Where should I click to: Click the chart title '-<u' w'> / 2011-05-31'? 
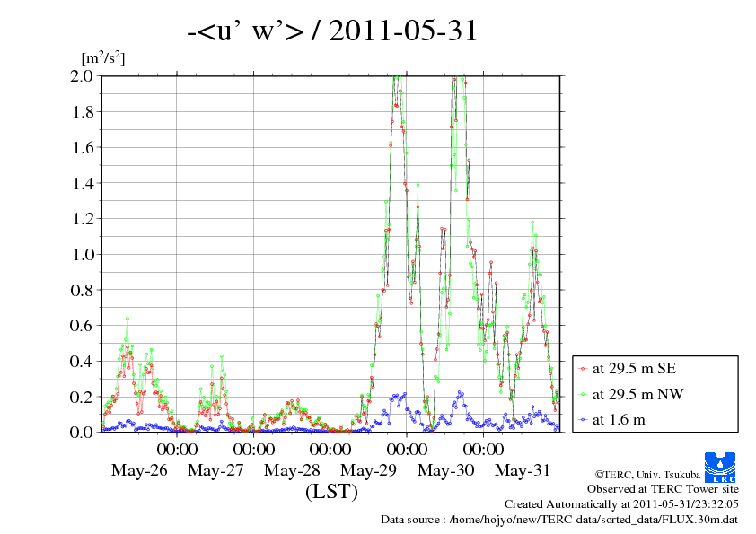(331, 31)
